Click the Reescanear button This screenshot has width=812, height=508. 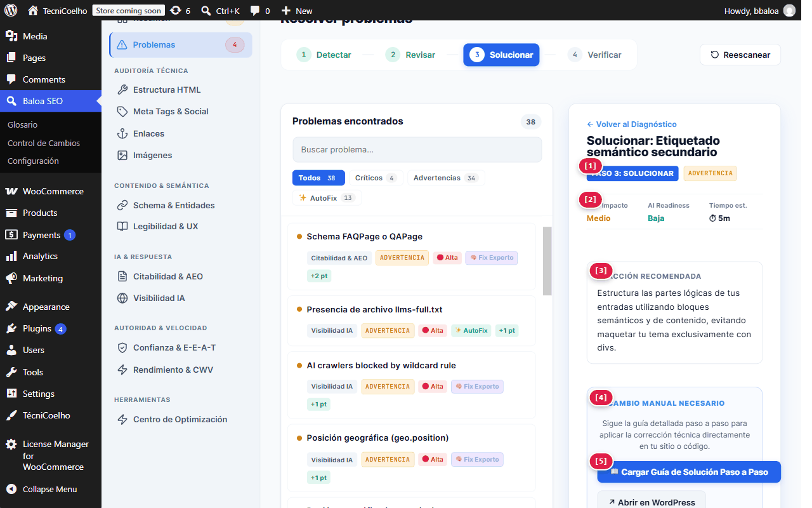(x=740, y=55)
